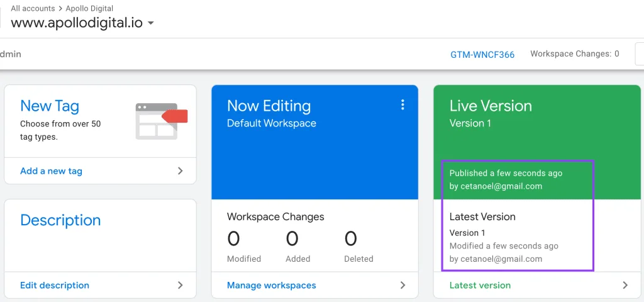Viewport: 644px width, 302px height.
Task: Click the Latest Version section title
Action: point(482,216)
